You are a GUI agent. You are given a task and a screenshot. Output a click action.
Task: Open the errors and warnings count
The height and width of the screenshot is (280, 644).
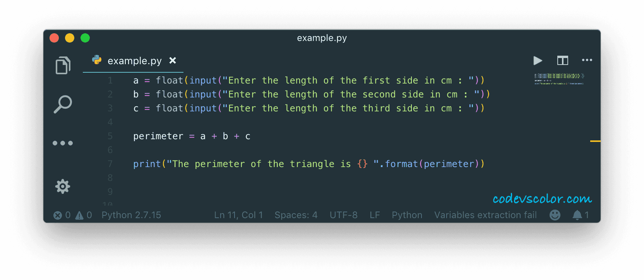pos(73,215)
